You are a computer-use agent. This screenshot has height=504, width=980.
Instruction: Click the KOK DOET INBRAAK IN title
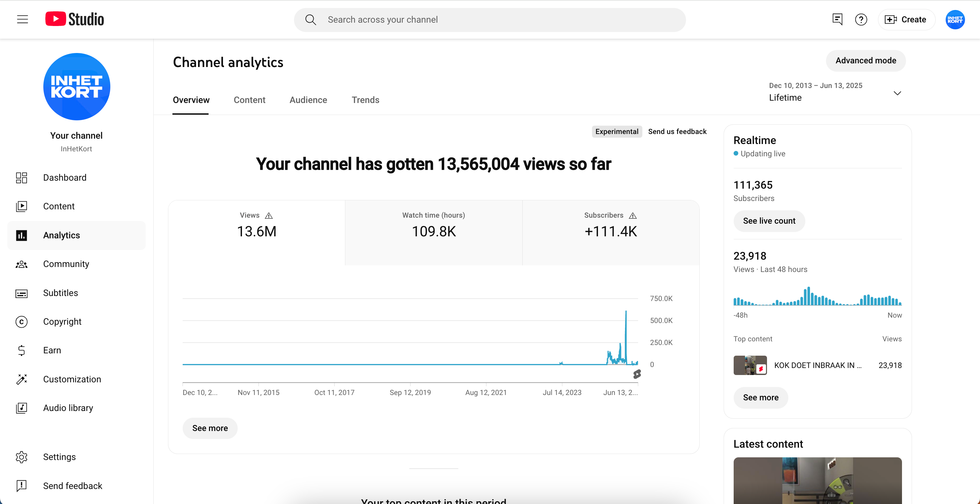tap(818, 366)
